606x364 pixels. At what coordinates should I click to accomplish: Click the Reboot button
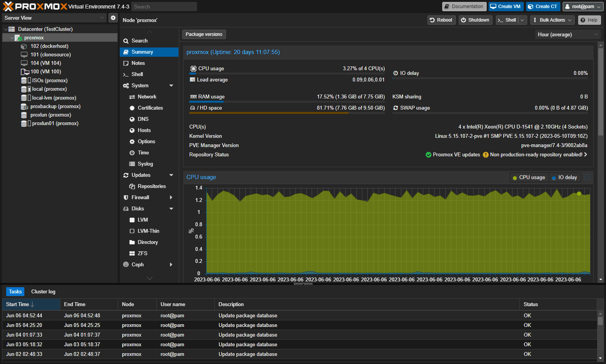click(441, 20)
